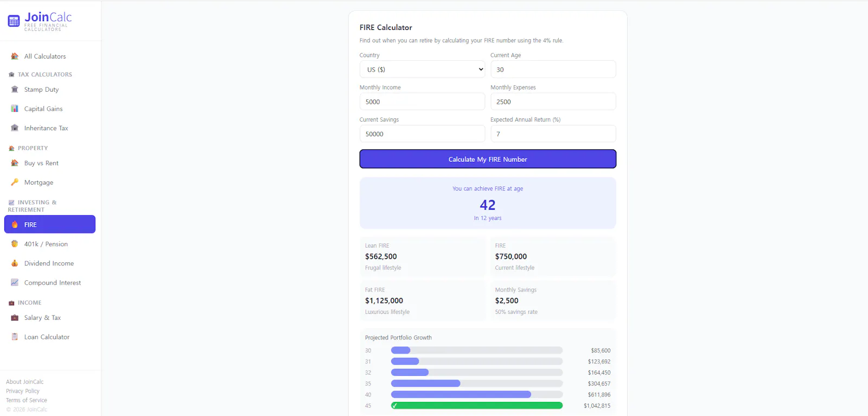Click the age 32 portfolio progress bar
Screen dimensions: 868x416
pos(477,373)
